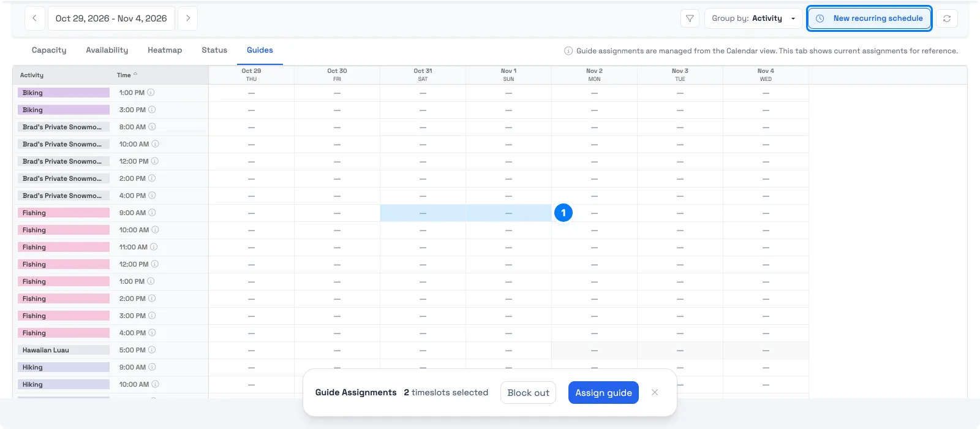Click info icon beside Fishing 4:00 PM
This screenshot has width=980, height=429.
[152, 333]
